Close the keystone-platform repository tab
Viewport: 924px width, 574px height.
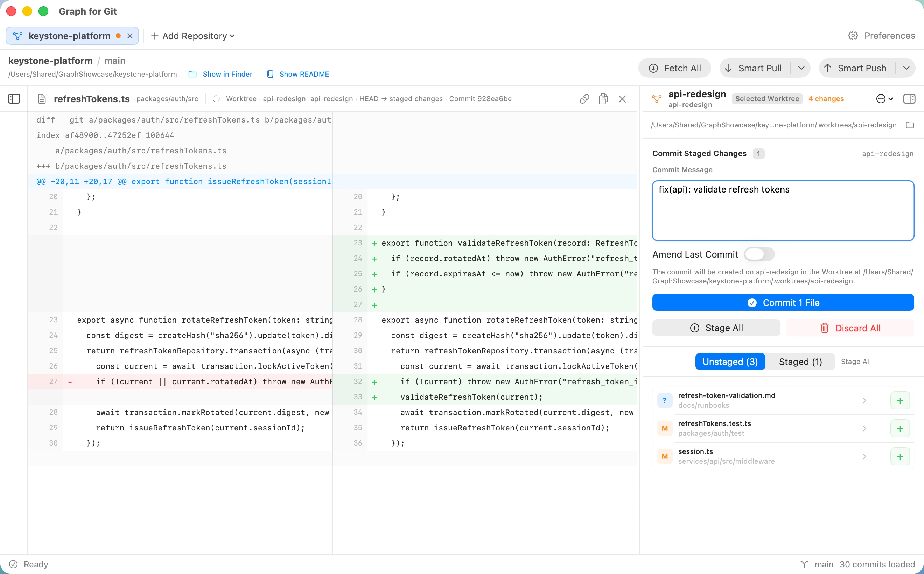coord(130,36)
